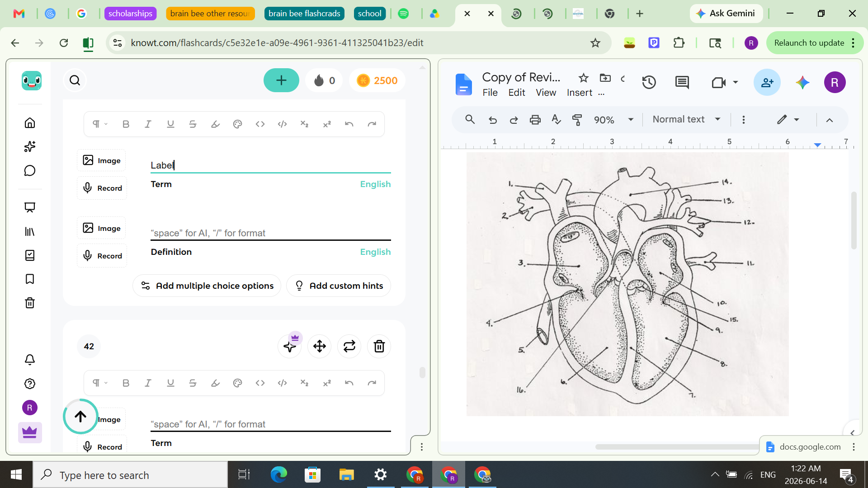The width and height of the screenshot is (868, 488).
Task: Open trash in Knowt sidebar
Action: [30, 303]
